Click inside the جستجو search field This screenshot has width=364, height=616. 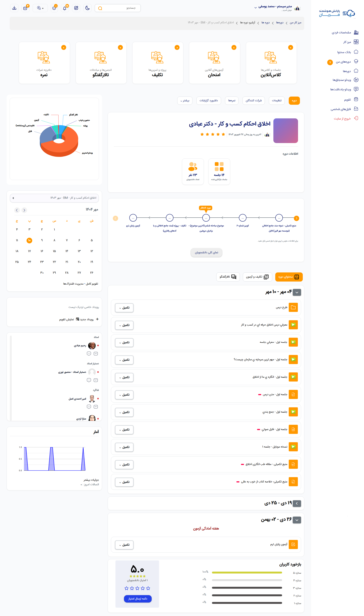pyautogui.click(x=118, y=8)
